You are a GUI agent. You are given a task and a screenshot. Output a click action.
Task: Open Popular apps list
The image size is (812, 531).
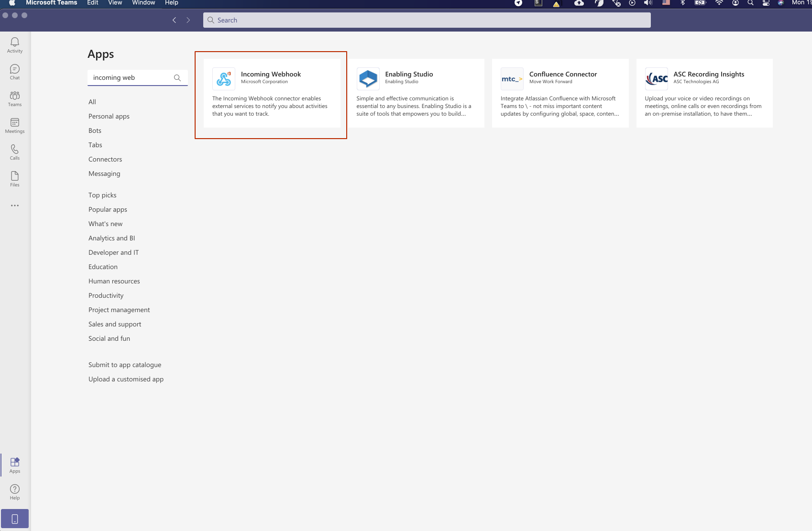[x=108, y=209]
